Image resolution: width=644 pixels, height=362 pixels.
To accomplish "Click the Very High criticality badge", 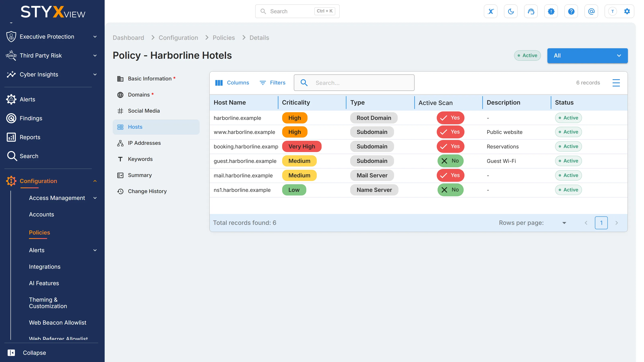I will click(301, 146).
